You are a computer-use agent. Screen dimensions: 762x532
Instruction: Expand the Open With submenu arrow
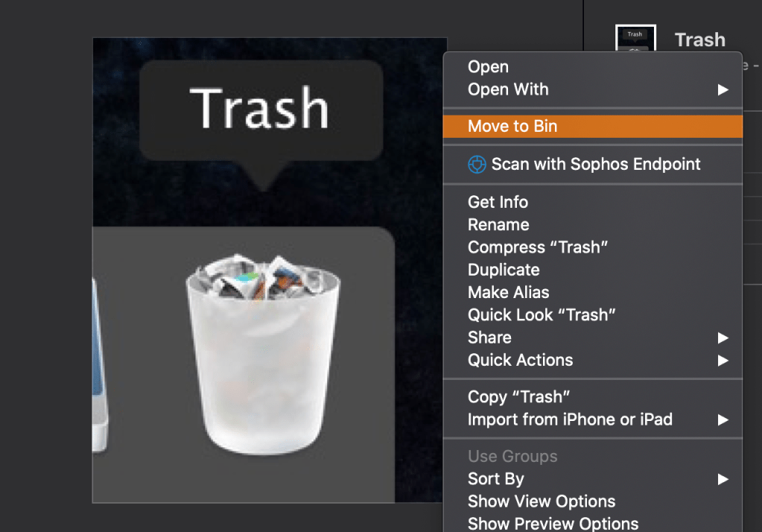click(723, 89)
